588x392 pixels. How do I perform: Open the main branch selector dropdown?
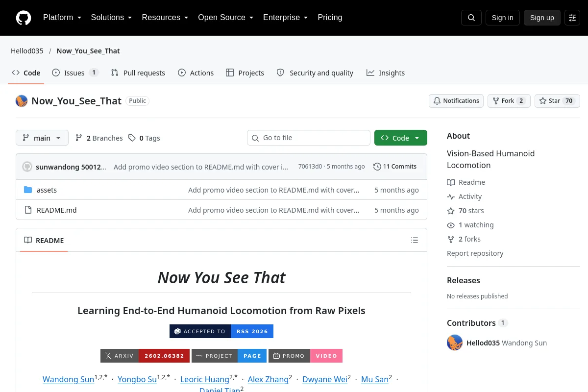tap(42, 138)
